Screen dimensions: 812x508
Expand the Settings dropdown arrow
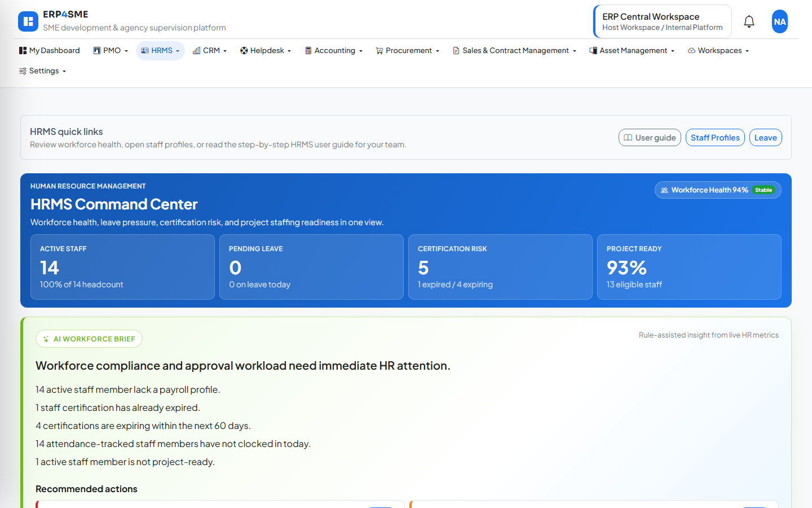point(64,71)
